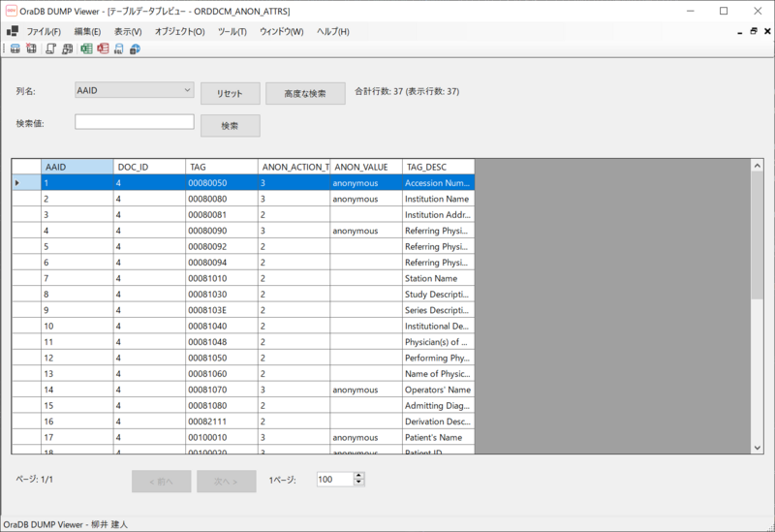Viewport: 775px width, 532px height.
Task: Click the table's vertical scrollbar down arrow
Action: tap(758, 448)
